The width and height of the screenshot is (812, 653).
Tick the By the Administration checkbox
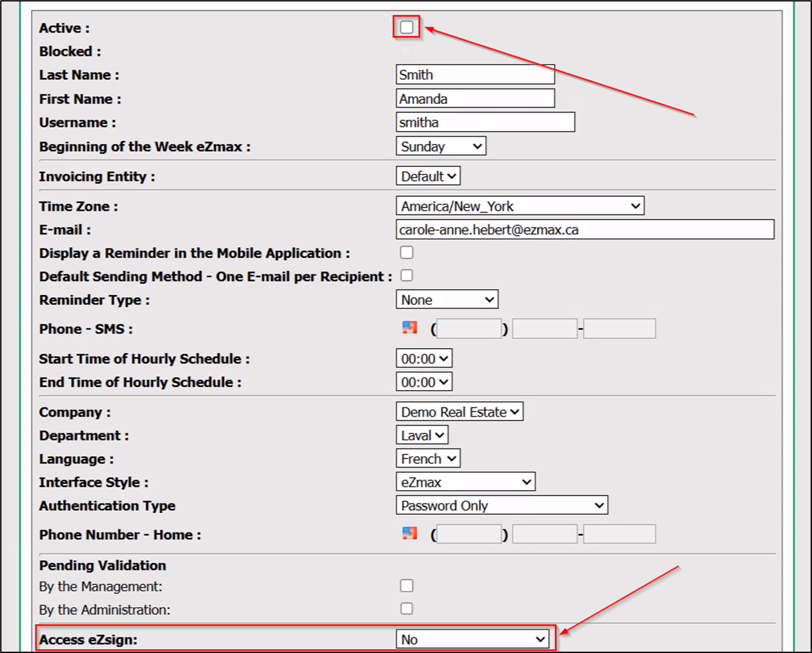coord(407,608)
